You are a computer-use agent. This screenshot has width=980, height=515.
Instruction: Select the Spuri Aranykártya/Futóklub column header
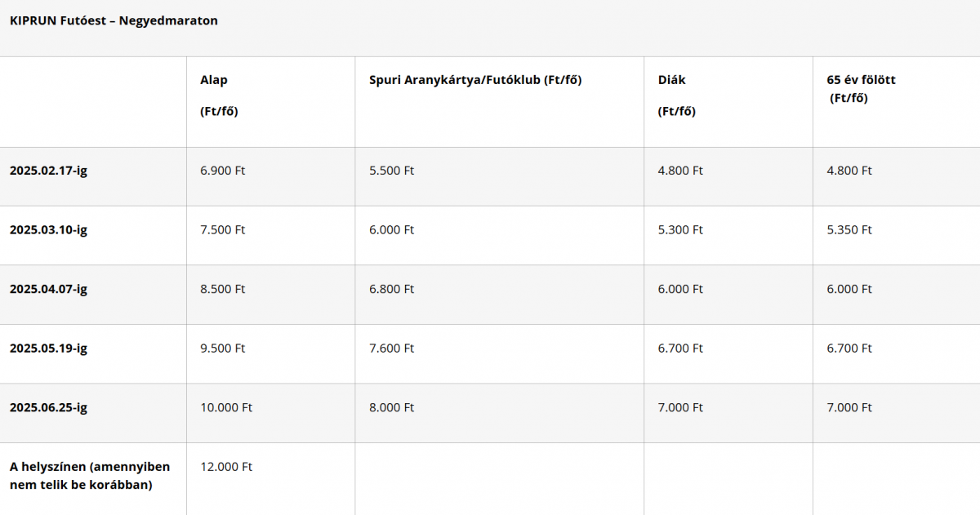475,80
